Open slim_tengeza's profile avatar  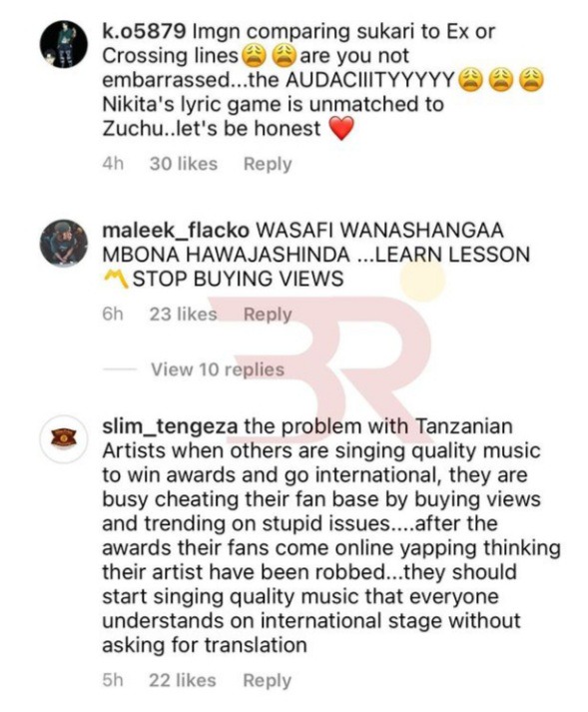[x=64, y=439]
